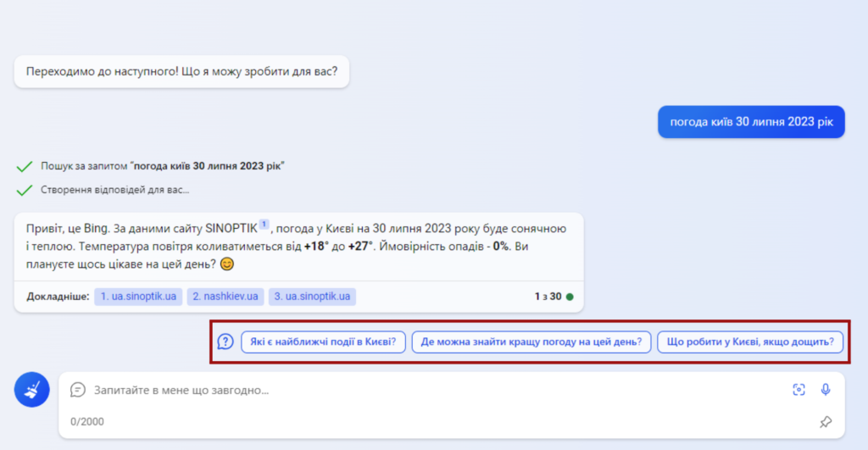Viewport: 868px width, 450px height.
Task: Click the pin icon in the input box
Action: pyautogui.click(x=825, y=421)
